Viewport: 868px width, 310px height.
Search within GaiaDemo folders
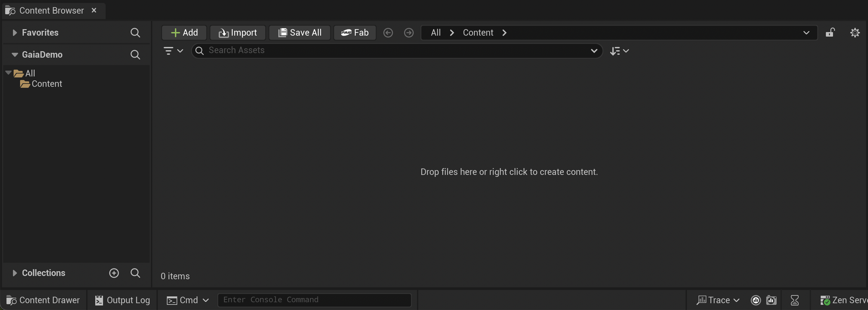[x=135, y=55]
